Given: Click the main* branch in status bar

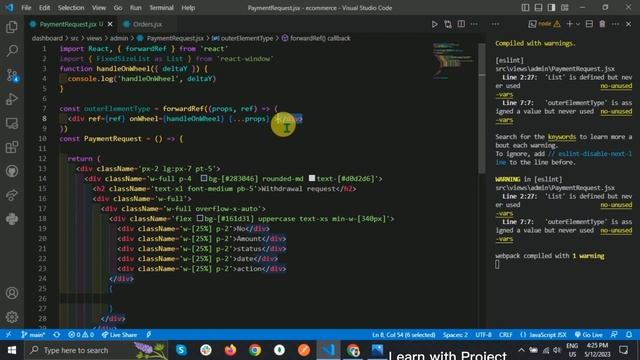Looking at the screenshot, I should [x=33, y=335].
